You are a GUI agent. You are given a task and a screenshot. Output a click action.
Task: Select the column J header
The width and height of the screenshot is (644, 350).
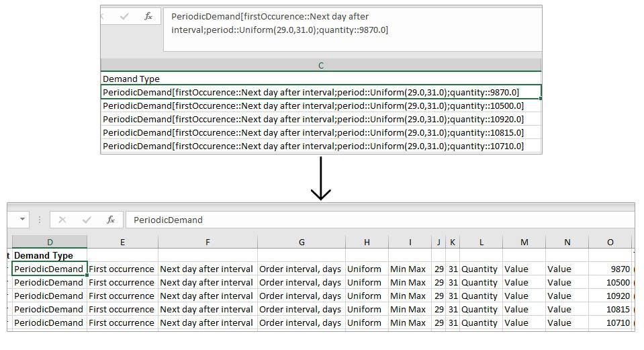pyautogui.click(x=439, y=243)
